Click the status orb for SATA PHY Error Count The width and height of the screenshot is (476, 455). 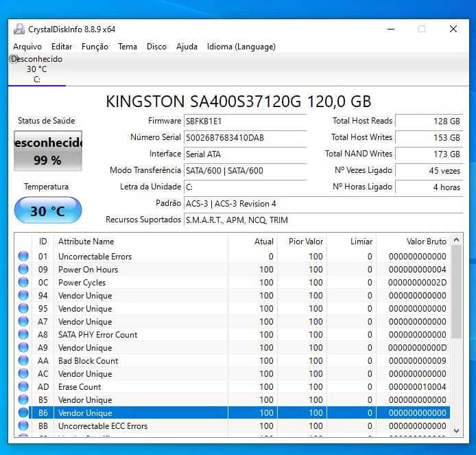click(x=23, y=334)
